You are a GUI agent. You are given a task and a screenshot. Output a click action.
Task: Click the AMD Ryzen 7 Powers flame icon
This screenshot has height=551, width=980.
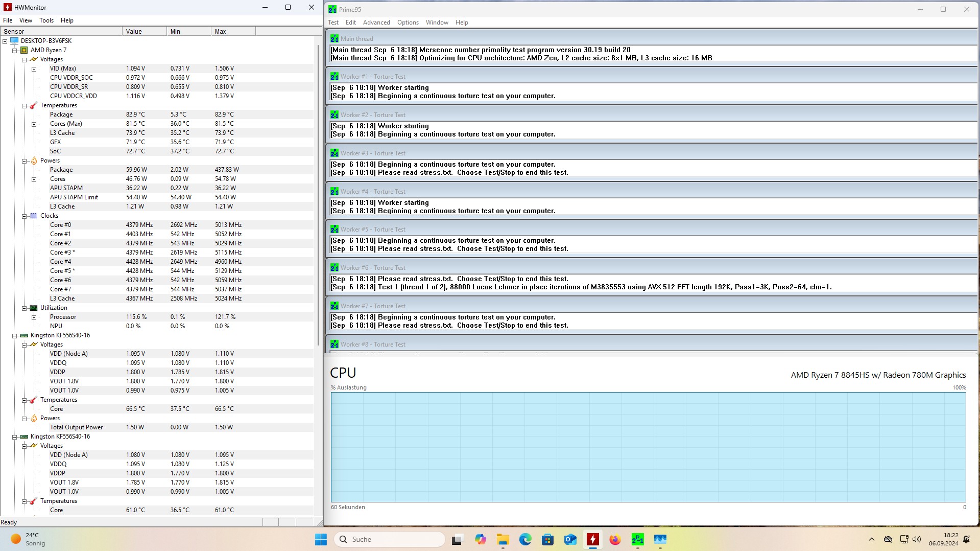point(34,160)
